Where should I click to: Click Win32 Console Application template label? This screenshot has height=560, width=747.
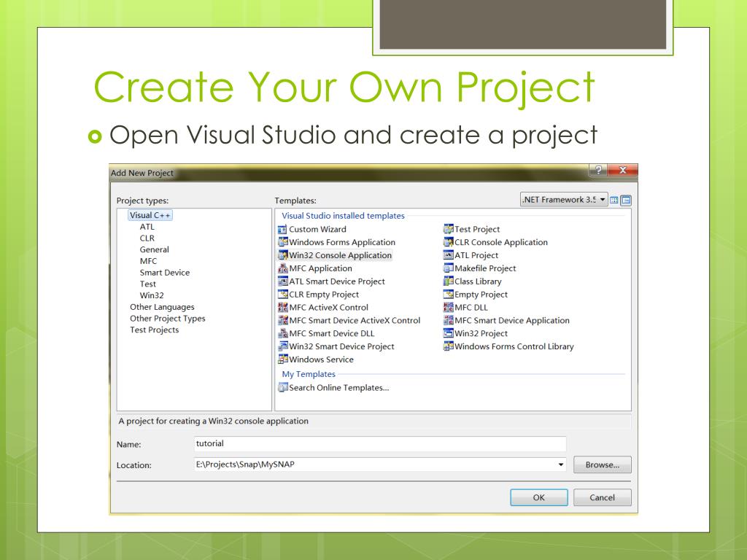tap(340, 255)
